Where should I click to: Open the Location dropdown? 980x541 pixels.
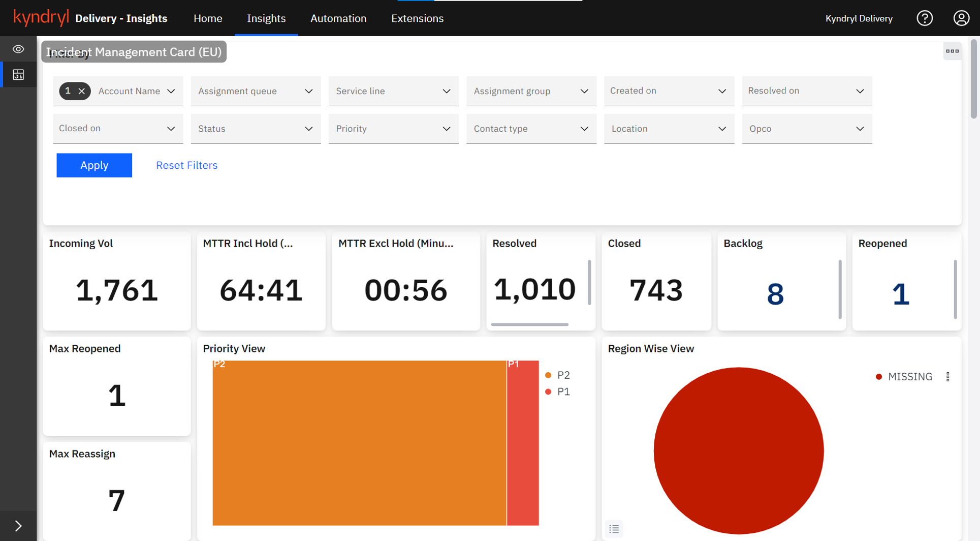[669, 129]
